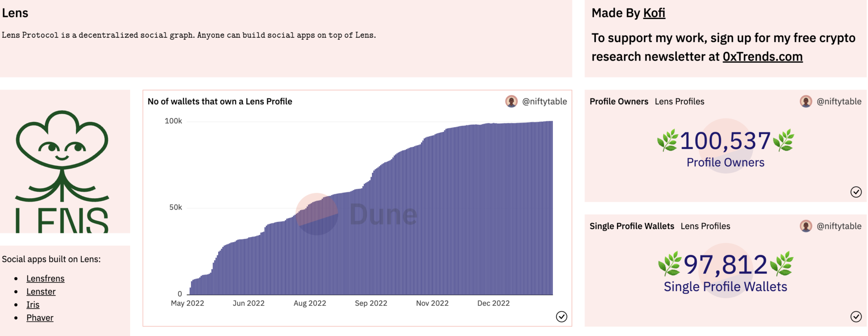Click the 'Profile Owners' counter label
Screen dimensions: 868x336
(725, 162)
